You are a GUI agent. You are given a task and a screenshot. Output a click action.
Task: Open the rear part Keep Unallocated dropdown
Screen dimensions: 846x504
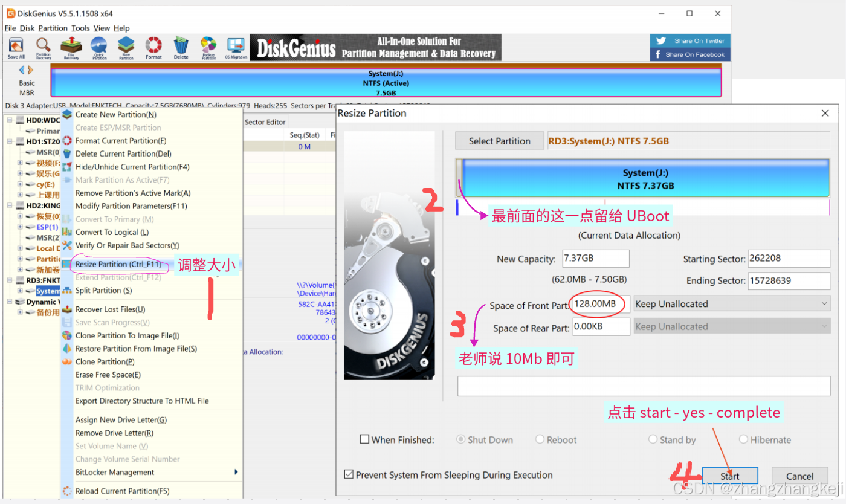[x=732, y=326]
